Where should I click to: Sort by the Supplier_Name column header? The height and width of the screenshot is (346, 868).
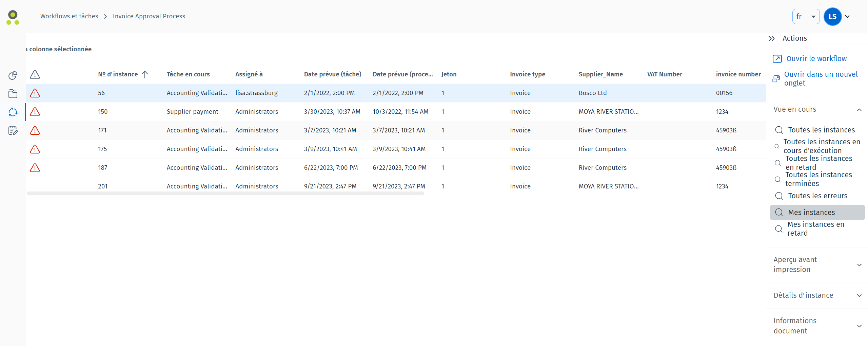pos(600,74)
